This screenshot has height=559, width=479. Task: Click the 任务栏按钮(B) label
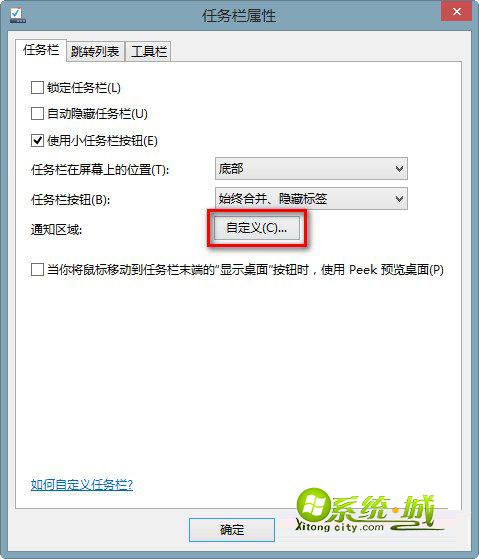click(71, 200)
